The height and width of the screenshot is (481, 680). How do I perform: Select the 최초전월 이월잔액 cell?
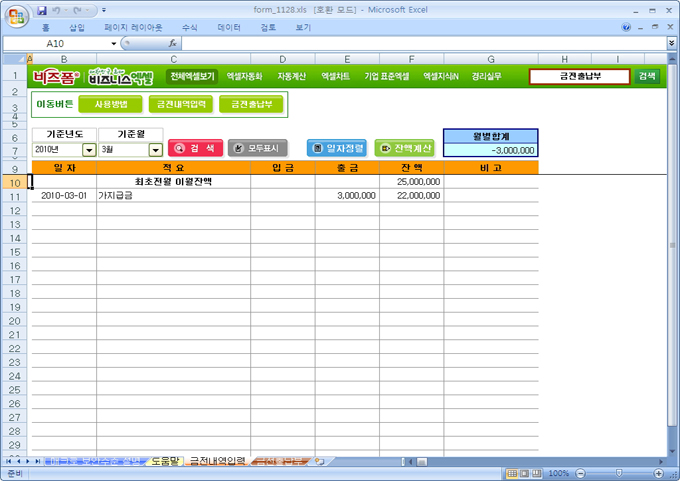click(173, 182)
